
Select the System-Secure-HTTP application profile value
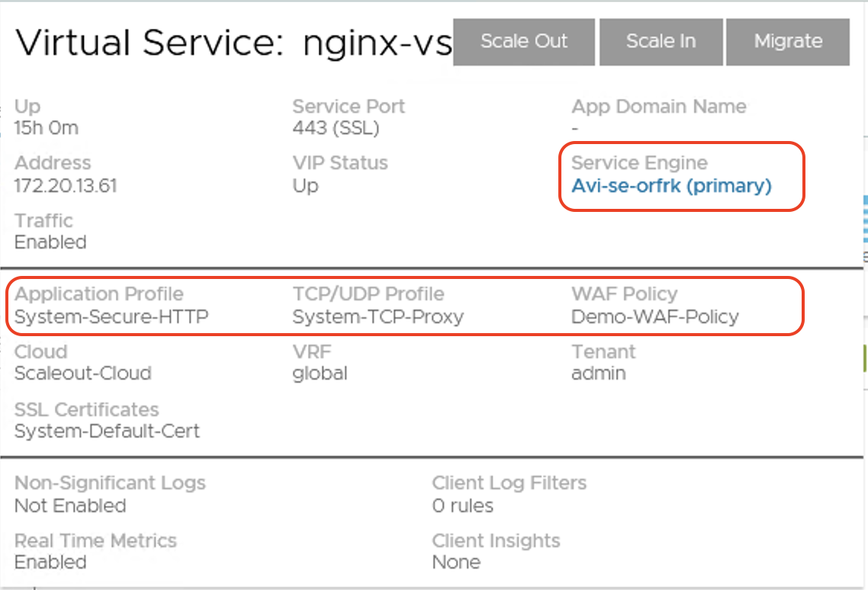[x=111, y=317]
